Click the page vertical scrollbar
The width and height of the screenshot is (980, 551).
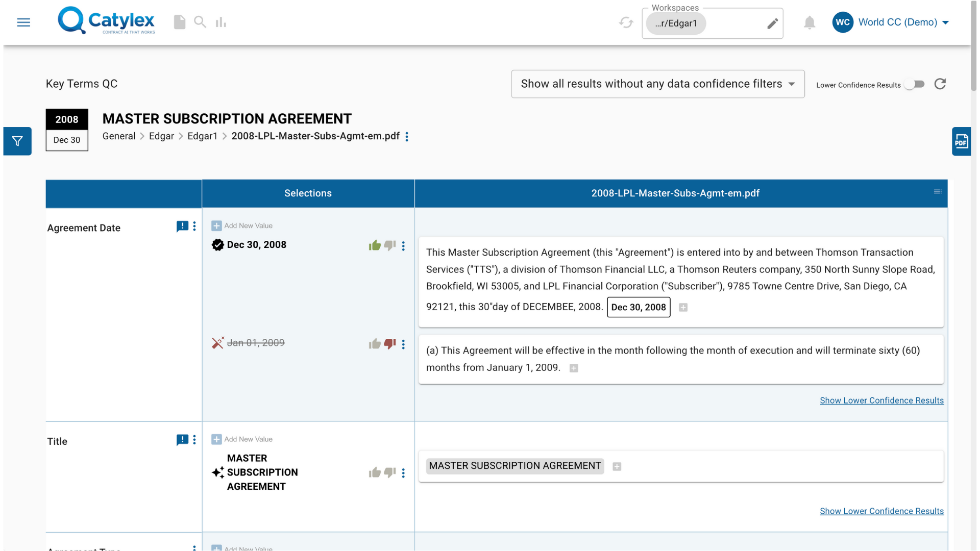[974, 46]
